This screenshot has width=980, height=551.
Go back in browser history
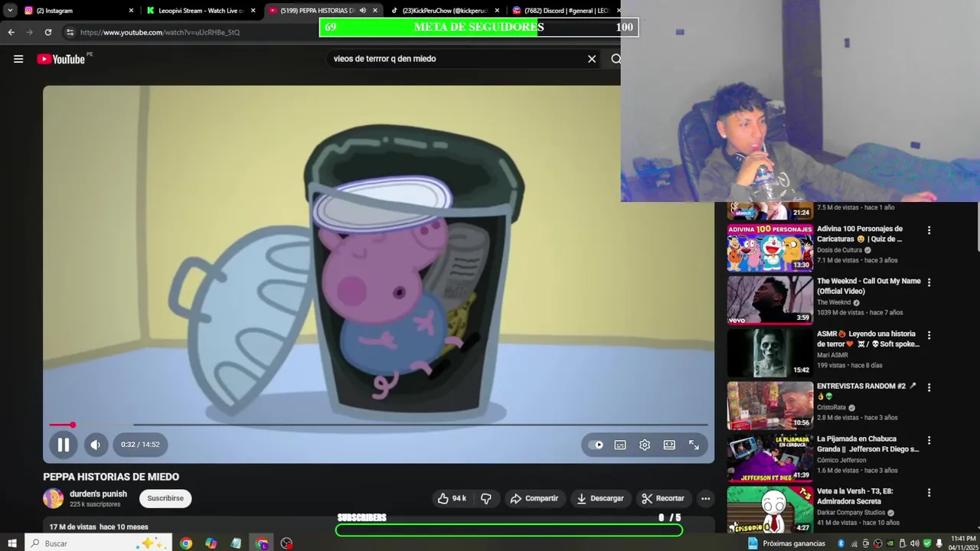coord(11,32)
